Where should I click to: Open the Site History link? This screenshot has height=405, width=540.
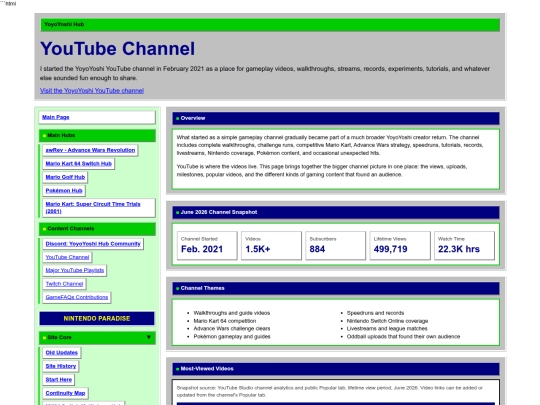pos(61,366)
